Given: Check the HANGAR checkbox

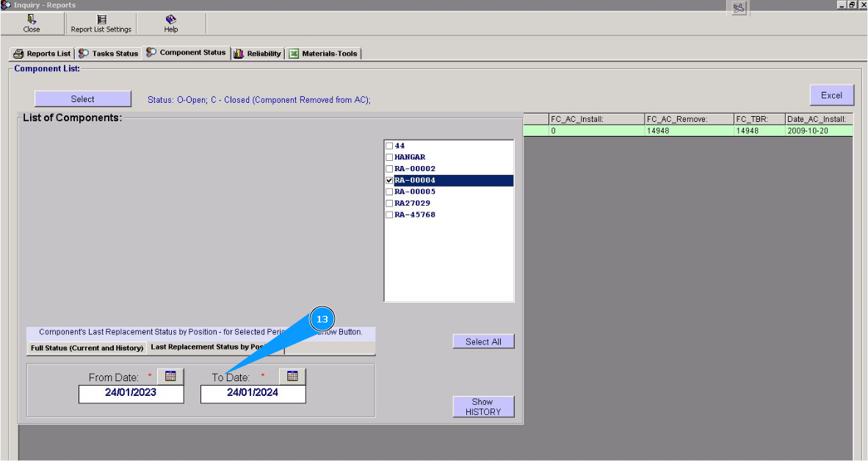Looking at the screenshot, I should click(x=389, y=157).
